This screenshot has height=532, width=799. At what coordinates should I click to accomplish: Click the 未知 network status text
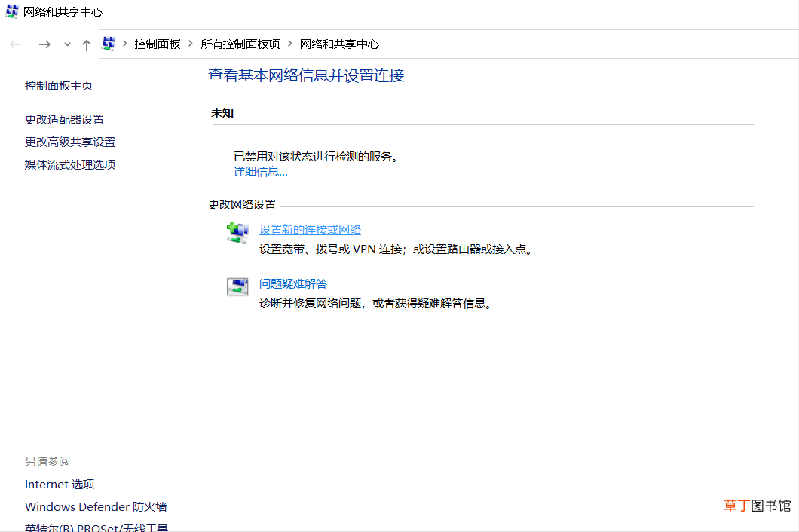click(222, 113)
